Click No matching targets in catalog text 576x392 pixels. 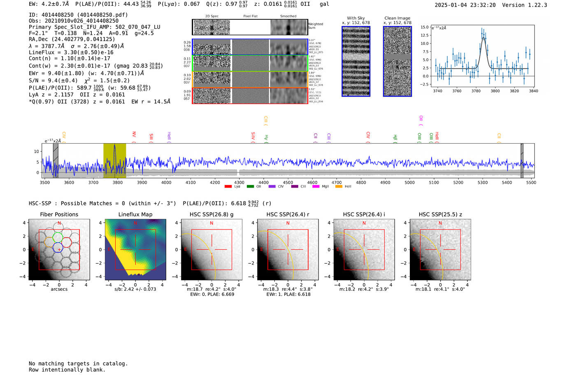78,364
